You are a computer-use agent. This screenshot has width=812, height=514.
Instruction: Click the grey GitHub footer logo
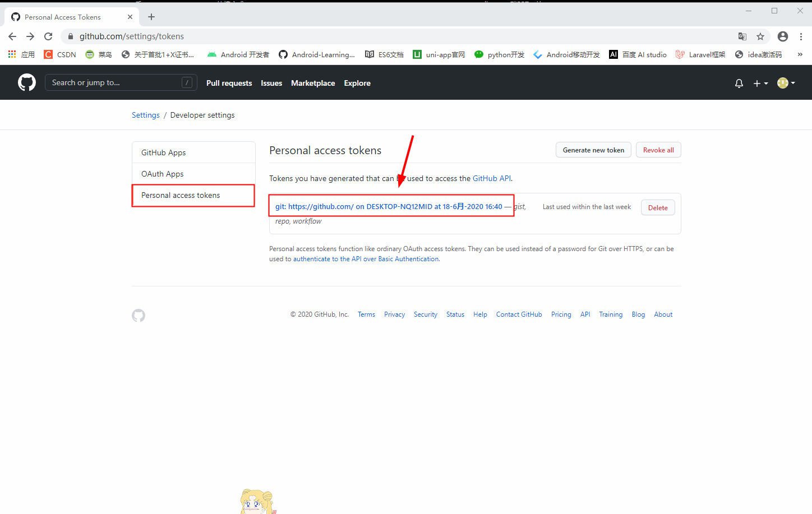point(139,316)
